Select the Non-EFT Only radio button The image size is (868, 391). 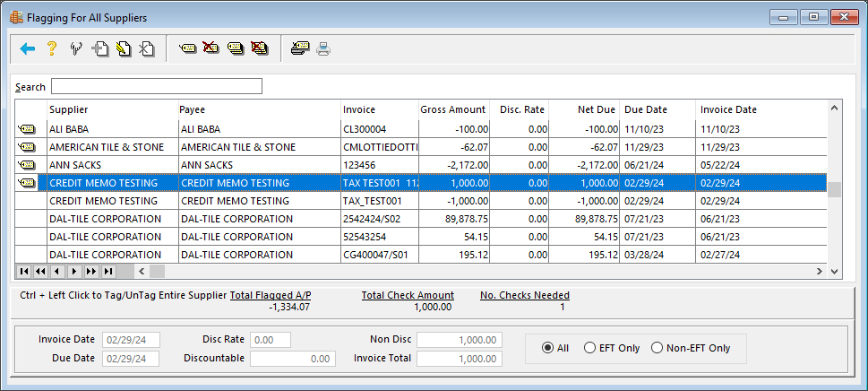pyautogui.click(x=657, y=348)
